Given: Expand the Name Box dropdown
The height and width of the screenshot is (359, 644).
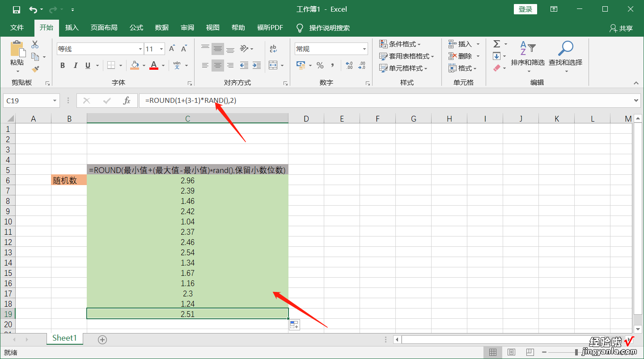Looking at the screenshot, I should point(55,101).
